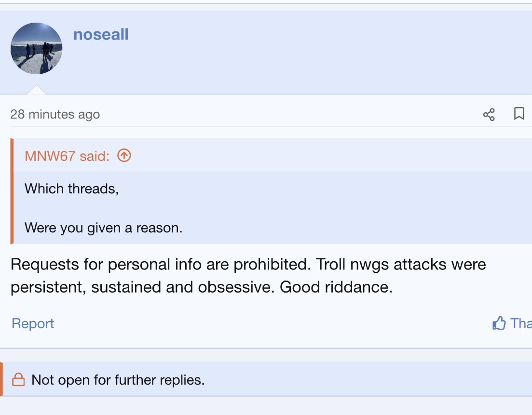Click the "MNW67 said:" quote attribution

point(67,156)
